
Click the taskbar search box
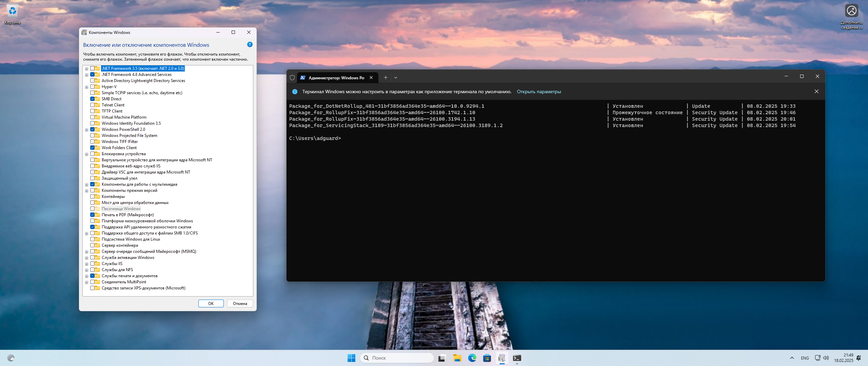point(397,358)
